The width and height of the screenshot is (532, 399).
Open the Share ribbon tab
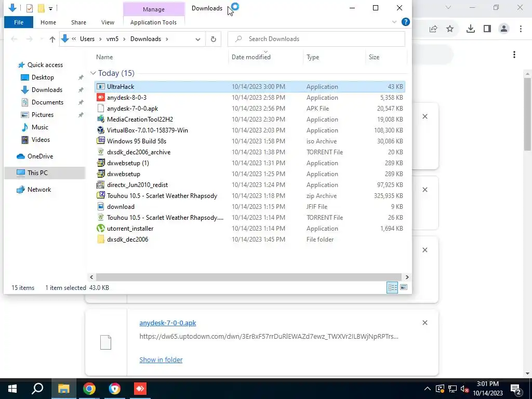[78, 22]
